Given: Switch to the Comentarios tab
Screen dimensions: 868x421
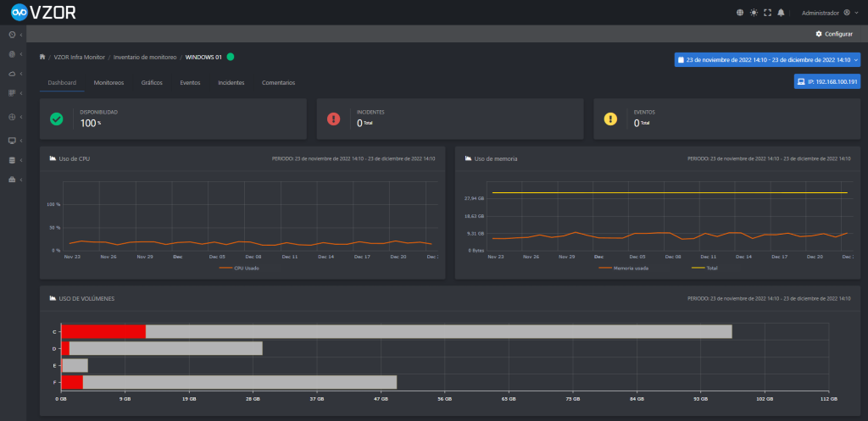Looking at the screenshot, I should (278, 82).
